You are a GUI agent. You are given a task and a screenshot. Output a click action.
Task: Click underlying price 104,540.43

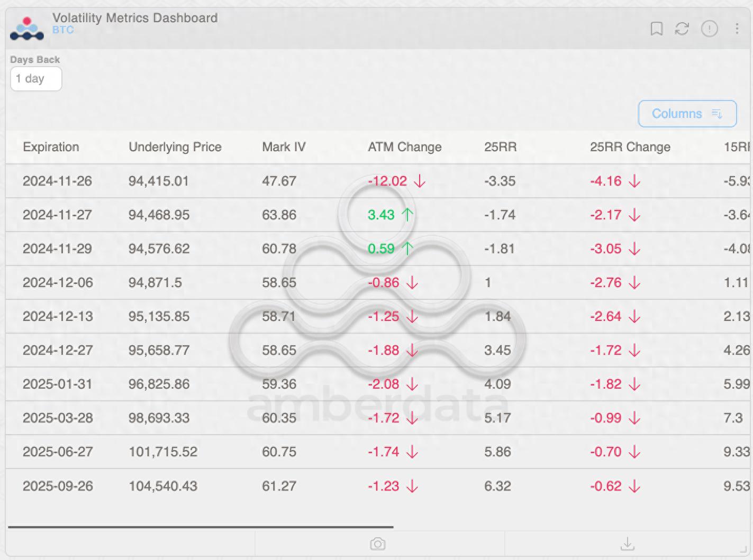click(x=163, y=486)
